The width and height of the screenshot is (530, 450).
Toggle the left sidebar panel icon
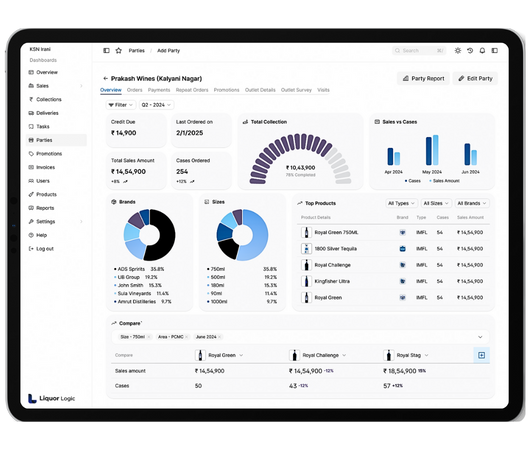(106, 50)
